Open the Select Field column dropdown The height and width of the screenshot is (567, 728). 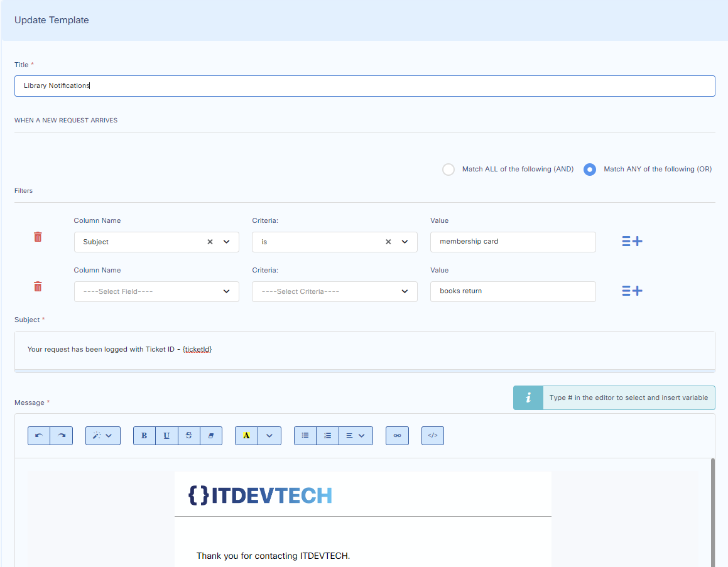pos(156,291)
